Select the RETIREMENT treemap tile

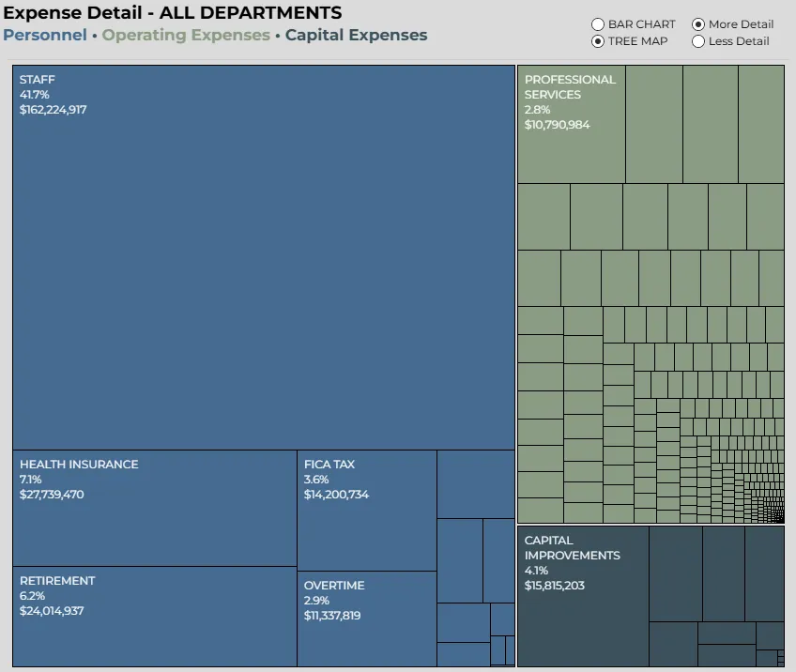(155, 617)
